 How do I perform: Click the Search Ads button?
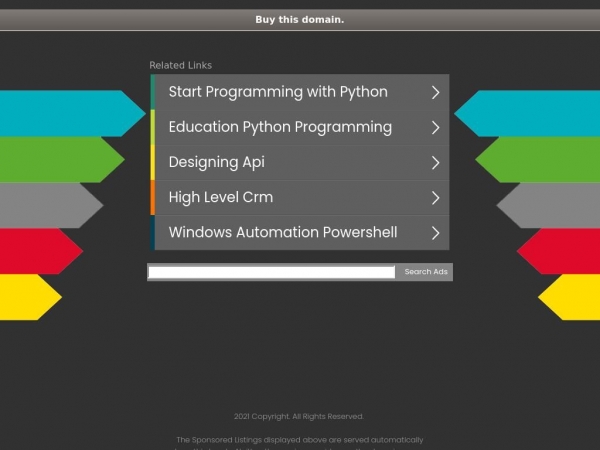pos(426,272)
